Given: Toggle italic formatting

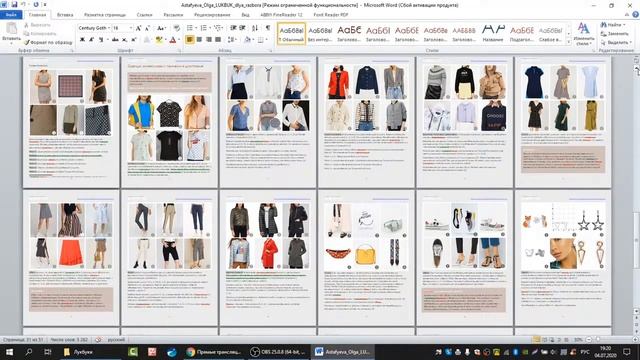Looking at the screenshot, I should (91, 40).
